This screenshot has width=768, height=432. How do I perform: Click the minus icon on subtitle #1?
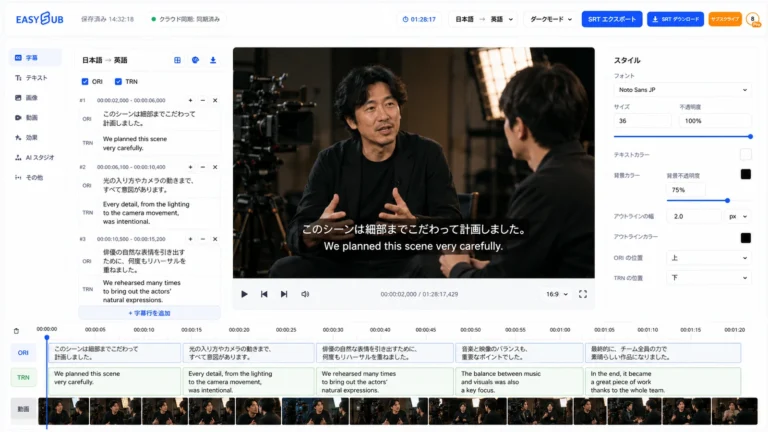point(203,100)
